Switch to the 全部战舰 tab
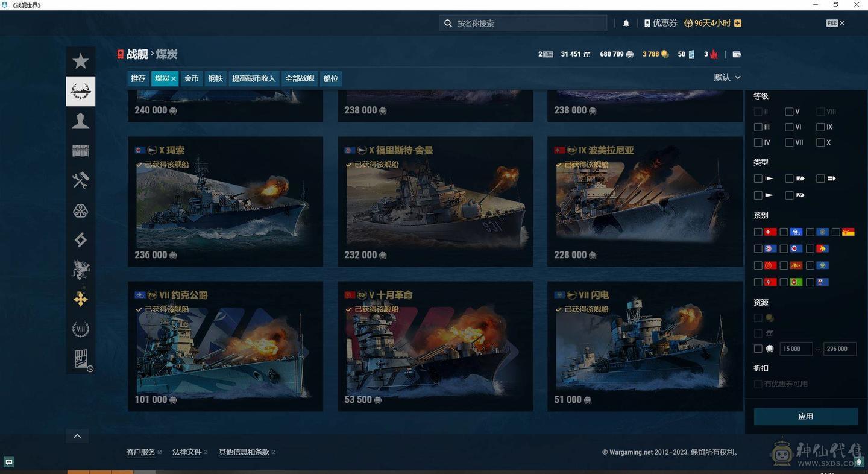The image size is (868, 474). (x=300, y=78)
